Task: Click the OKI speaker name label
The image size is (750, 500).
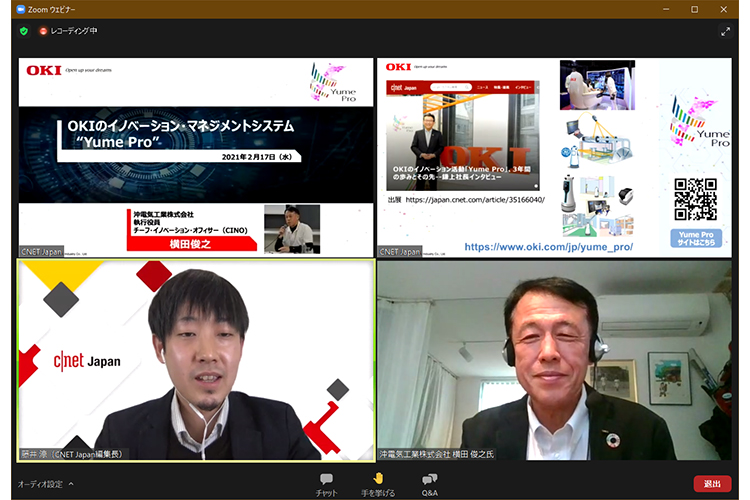Action: [x=437, y=454]
